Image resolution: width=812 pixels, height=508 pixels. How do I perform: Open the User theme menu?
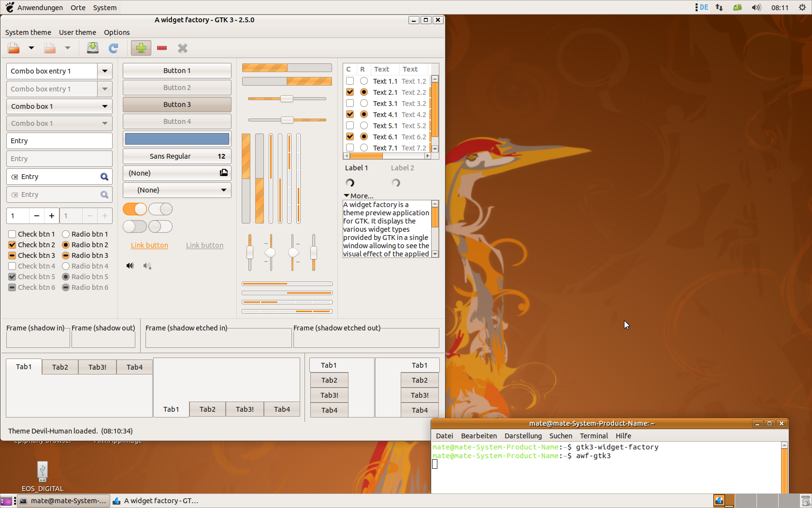point(77,32)
